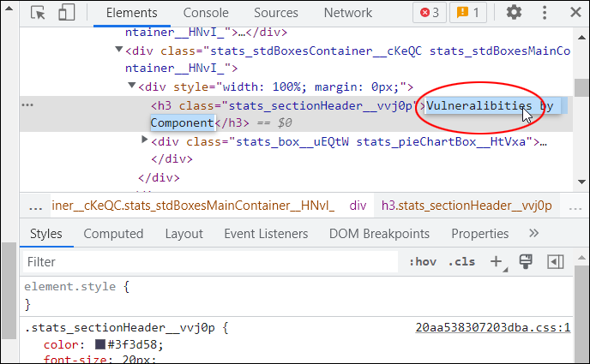This screenshot has width=590, height=364.
Task: Click the color property name
Action: coord(62,344)
